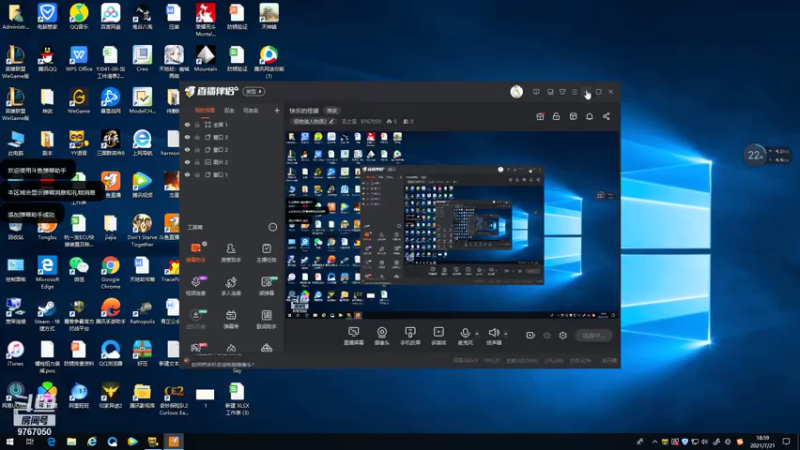Click the preview eye icon beside the gear
The image size is (800, 450).
[547, 335]
